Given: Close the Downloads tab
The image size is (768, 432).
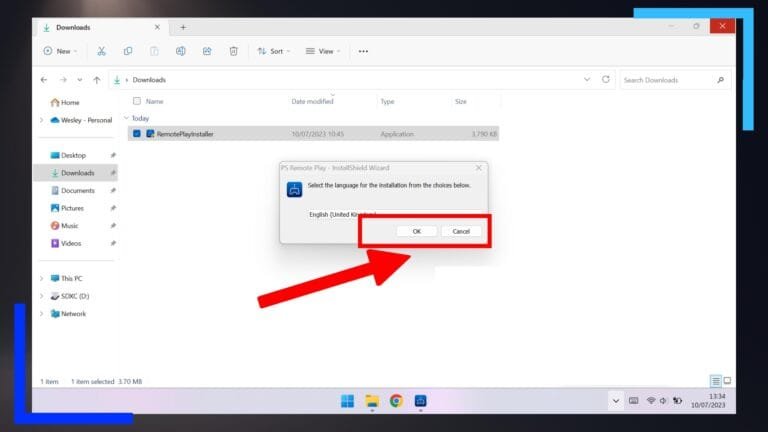Looking at the screenshot, I should click(157, 27).
